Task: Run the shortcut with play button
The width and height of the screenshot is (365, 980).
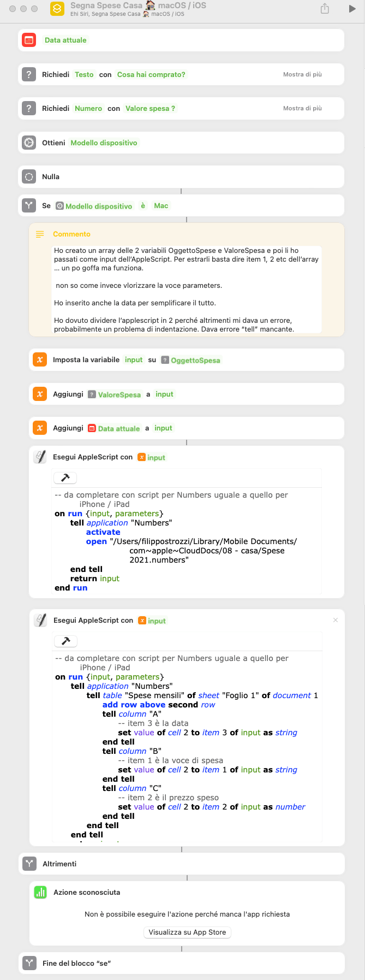Action: point(352,9)
